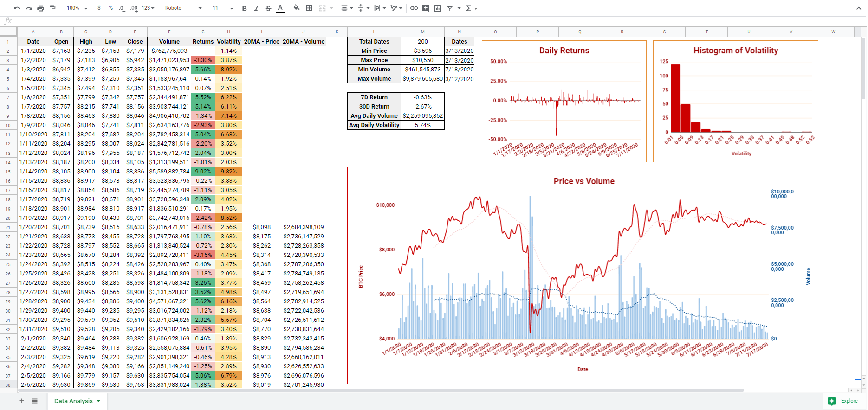Open text wrapping dropdown
Viewport: 868px width, 410px height.
tap(380, 8)
